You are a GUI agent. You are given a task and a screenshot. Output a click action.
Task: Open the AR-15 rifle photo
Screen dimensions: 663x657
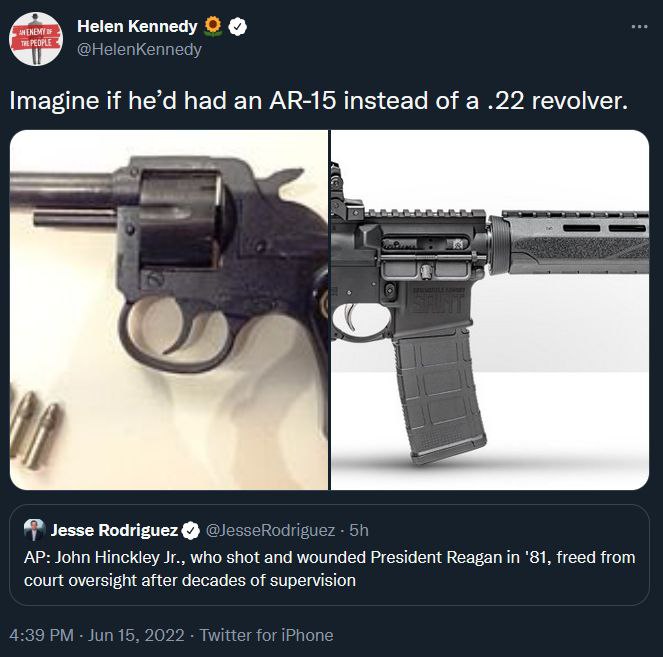[490, 310]
